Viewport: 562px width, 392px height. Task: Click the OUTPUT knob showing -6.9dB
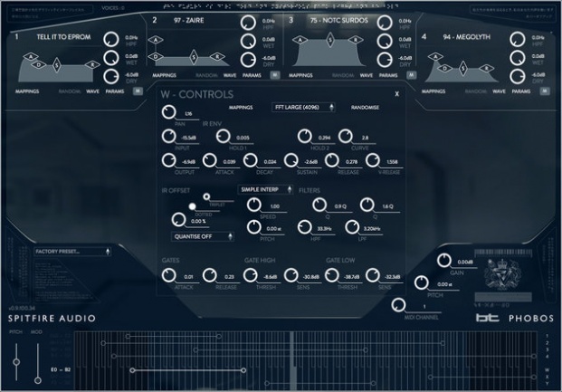[x=168, y=160]
